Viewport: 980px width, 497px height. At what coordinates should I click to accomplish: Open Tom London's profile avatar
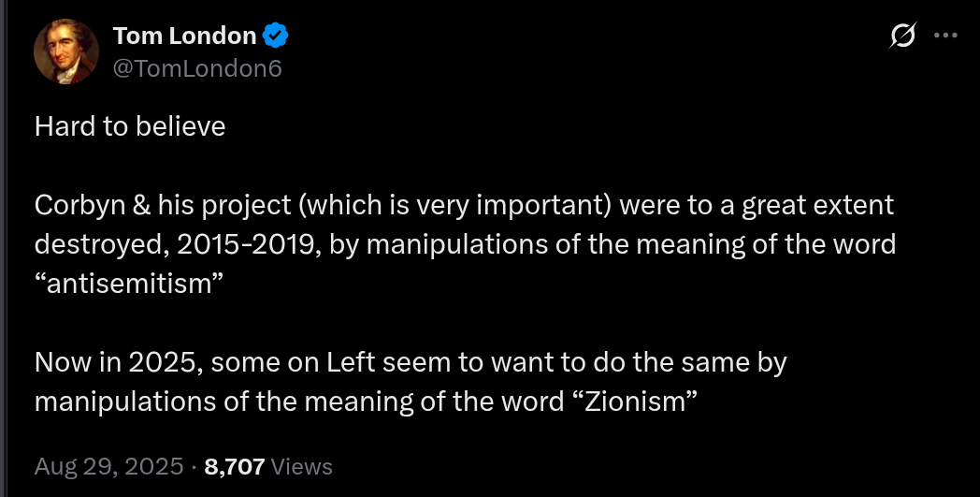[x=66, y=51]
